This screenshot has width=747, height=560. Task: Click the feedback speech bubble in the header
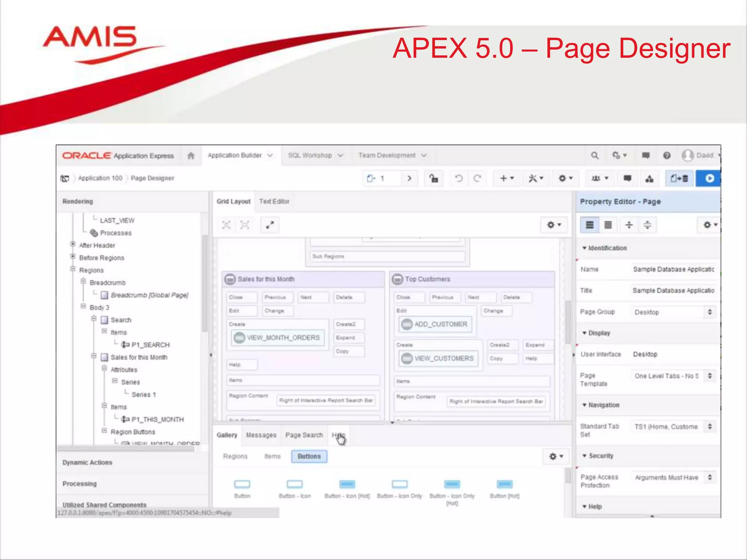click(646, 156)
